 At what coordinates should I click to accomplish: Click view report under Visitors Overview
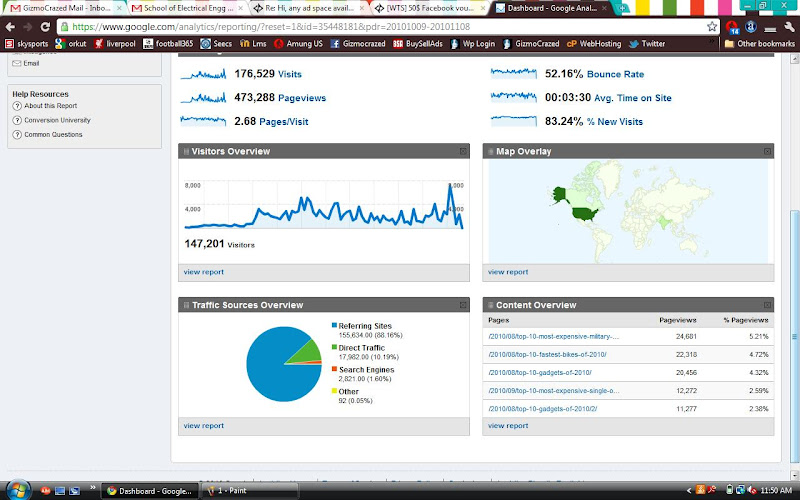tap(204, 272)
